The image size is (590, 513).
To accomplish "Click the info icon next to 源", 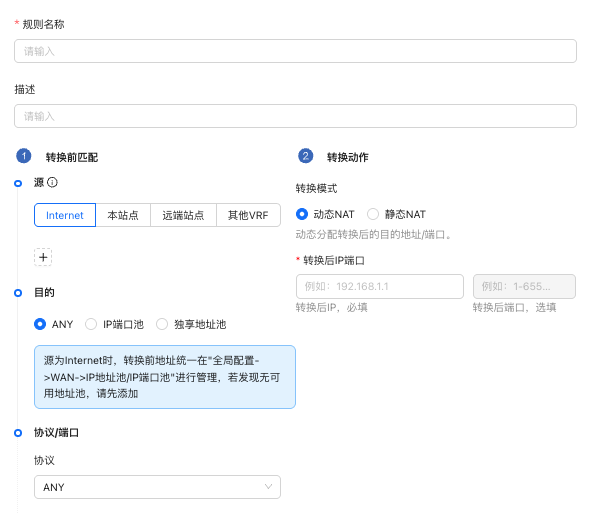I will click(52, 183).
